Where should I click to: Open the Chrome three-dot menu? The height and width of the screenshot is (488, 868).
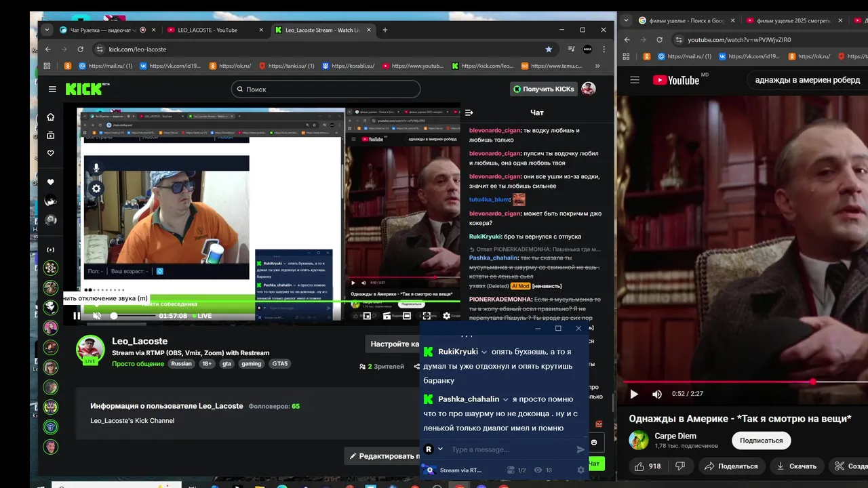(x=604, y=49)
